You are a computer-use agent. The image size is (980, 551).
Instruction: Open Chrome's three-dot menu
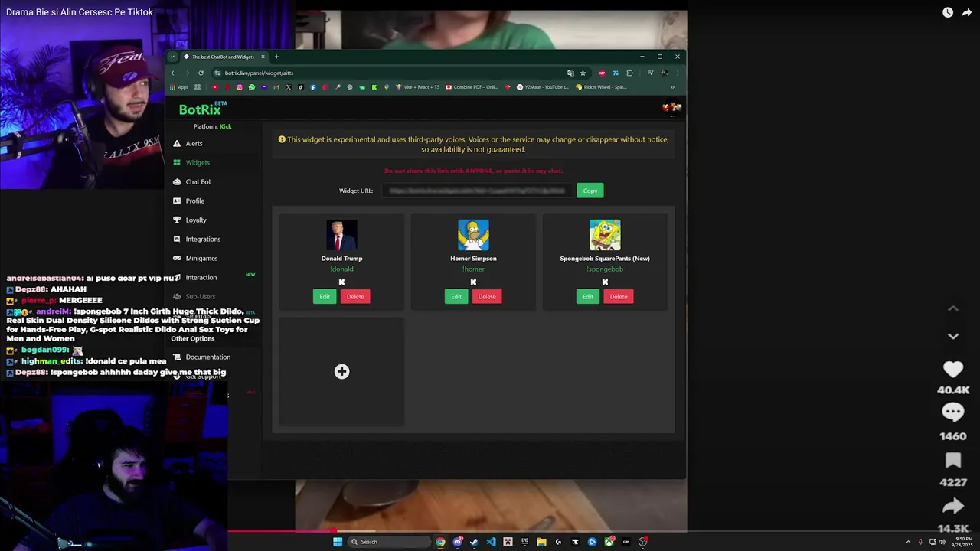point(678,73)
